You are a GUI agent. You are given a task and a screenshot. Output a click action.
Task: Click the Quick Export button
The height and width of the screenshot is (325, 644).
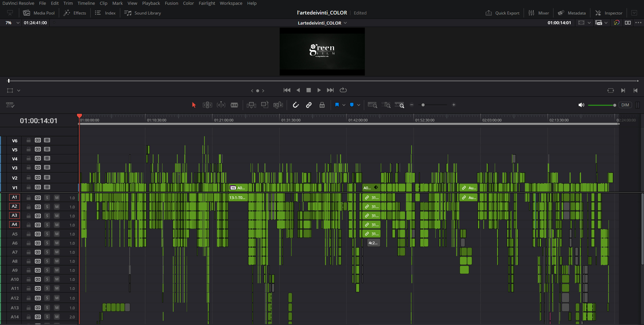502,13
